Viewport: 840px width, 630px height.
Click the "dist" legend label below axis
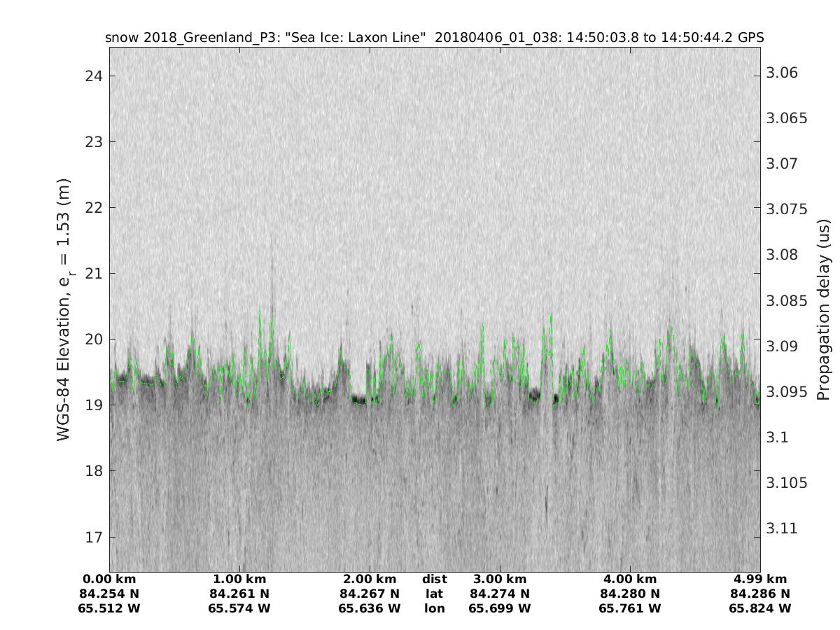tap(434, 579)
